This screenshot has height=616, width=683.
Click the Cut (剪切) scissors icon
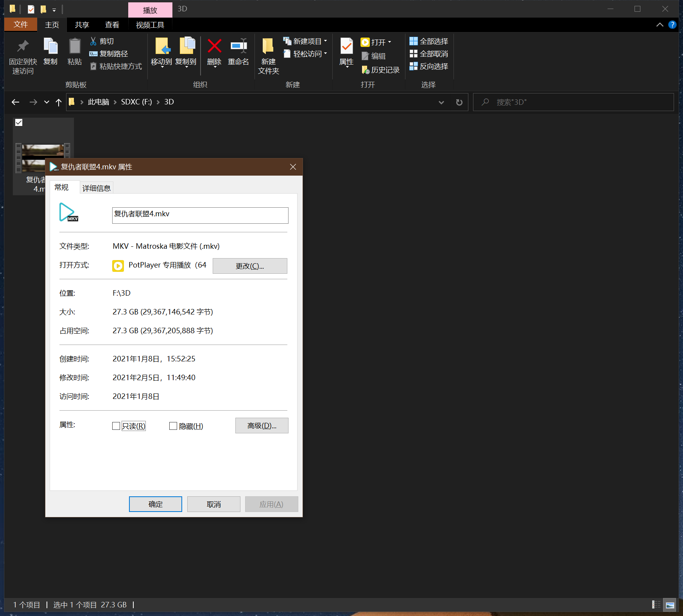click(93, 41)
